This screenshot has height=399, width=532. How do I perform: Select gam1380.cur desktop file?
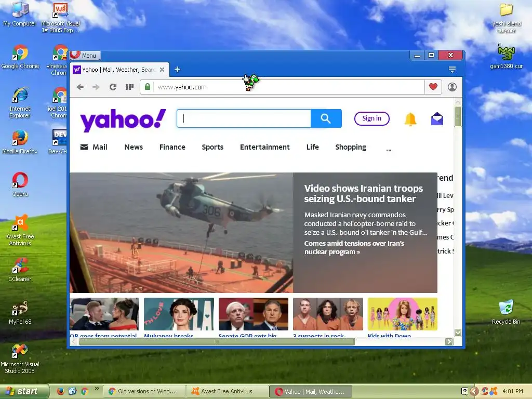click(506, 57)
